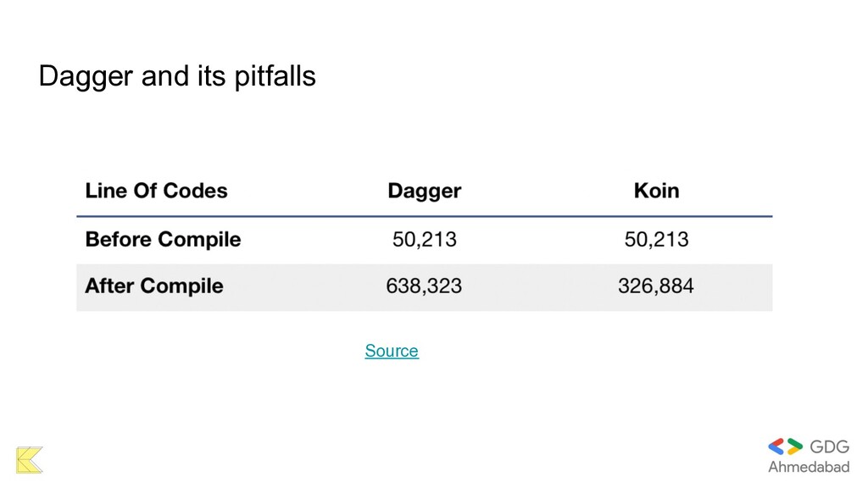
Task: Click the word its in the slide title
Action: tap(211, 76)
